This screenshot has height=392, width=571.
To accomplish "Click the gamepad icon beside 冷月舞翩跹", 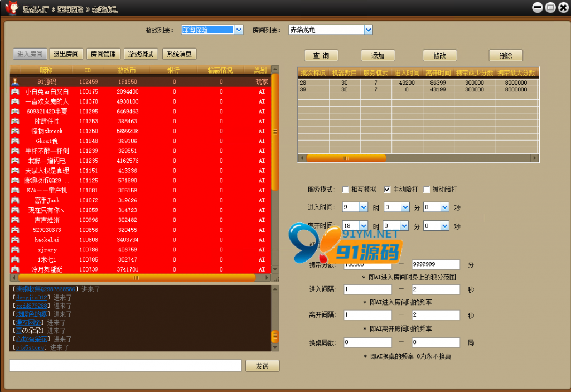I will 15,269.
